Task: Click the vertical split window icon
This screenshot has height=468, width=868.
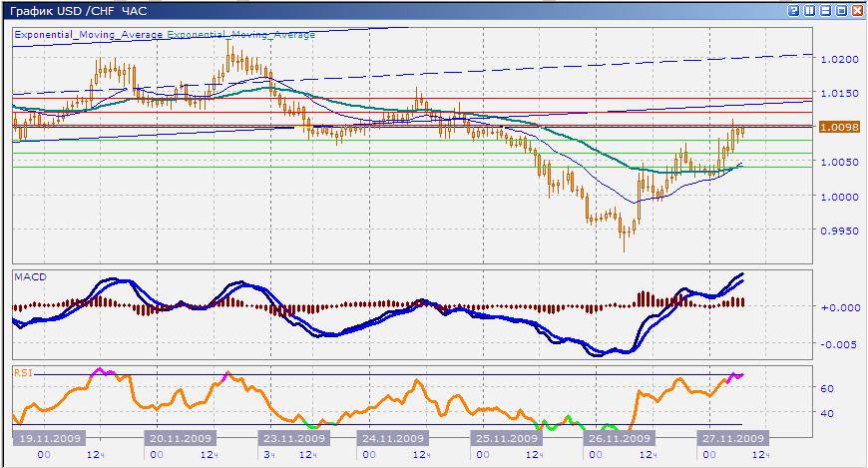Action: coord(809,10)
